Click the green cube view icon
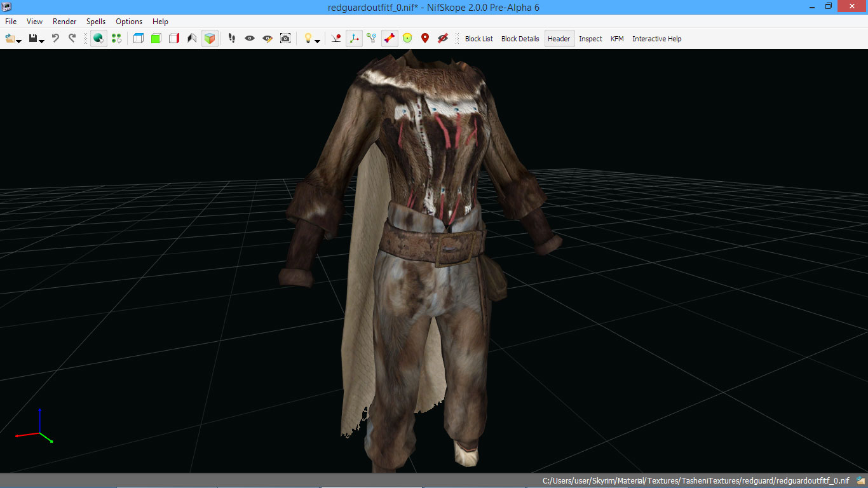868x488 pixels. [x=156, y=39]
